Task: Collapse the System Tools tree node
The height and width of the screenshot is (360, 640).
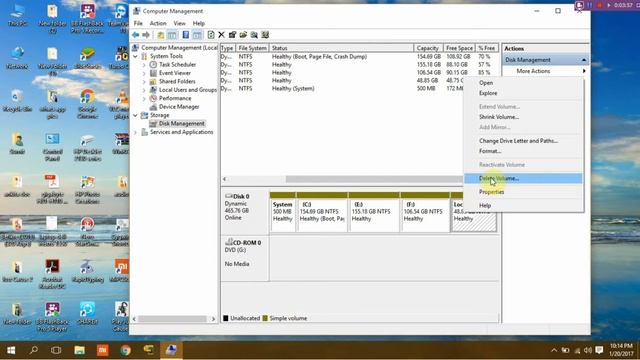Action: click(x=136, y=56)
